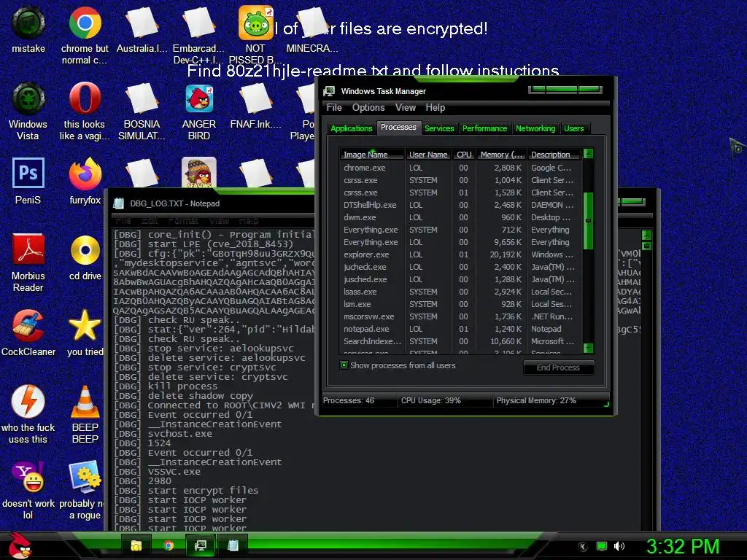Select notepad.exe process row

coord(461,329)
